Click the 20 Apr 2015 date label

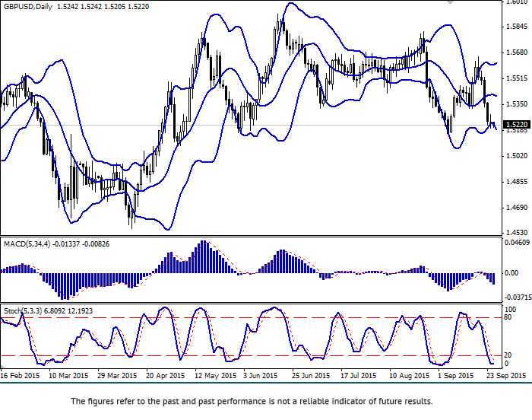[166, 376]
